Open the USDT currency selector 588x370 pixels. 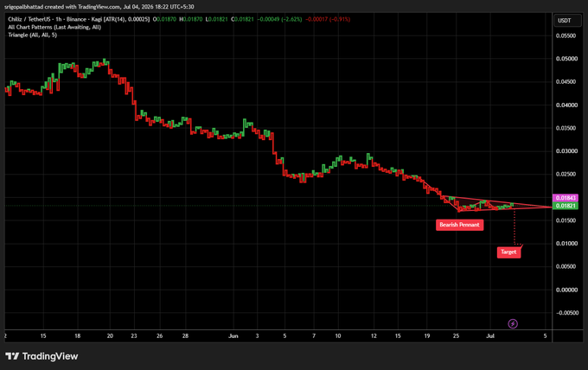(x=567, y=20)
